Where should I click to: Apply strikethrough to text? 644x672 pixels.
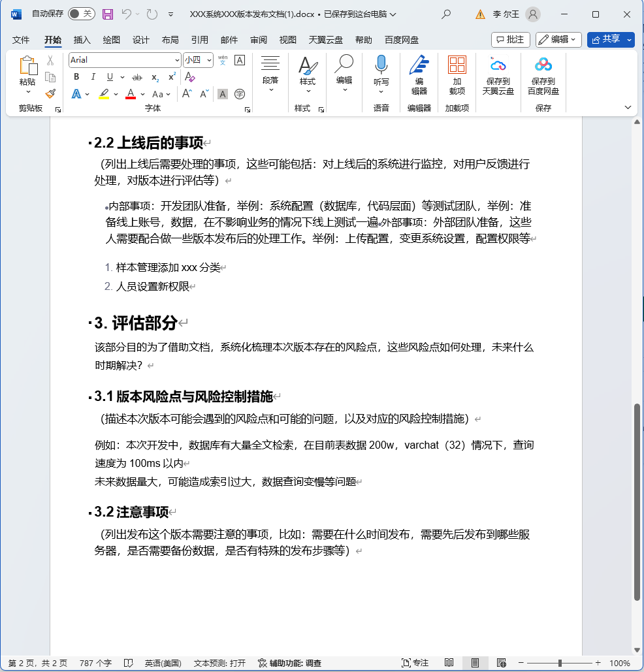tap(137, 77)
